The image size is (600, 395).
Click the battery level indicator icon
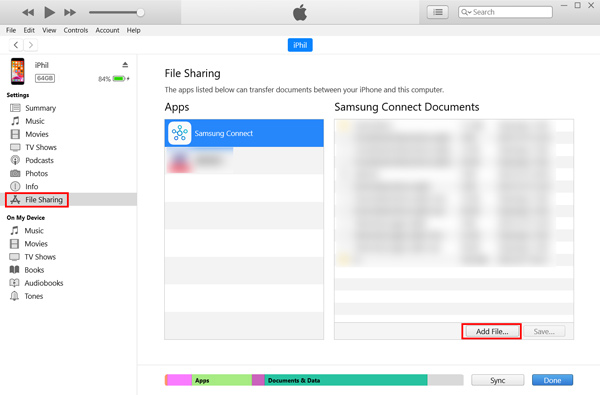(119, 78)
